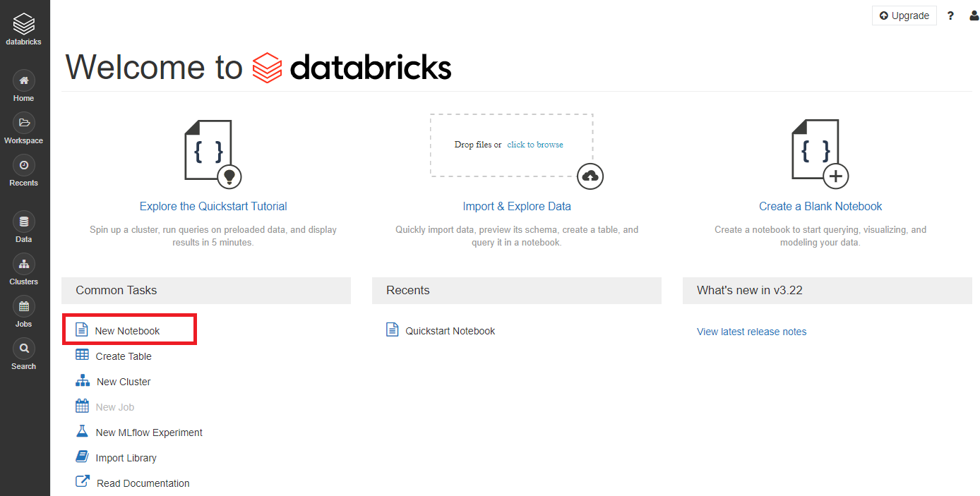
Task: Click the Common Tasks header
Action: pos(206,291)
